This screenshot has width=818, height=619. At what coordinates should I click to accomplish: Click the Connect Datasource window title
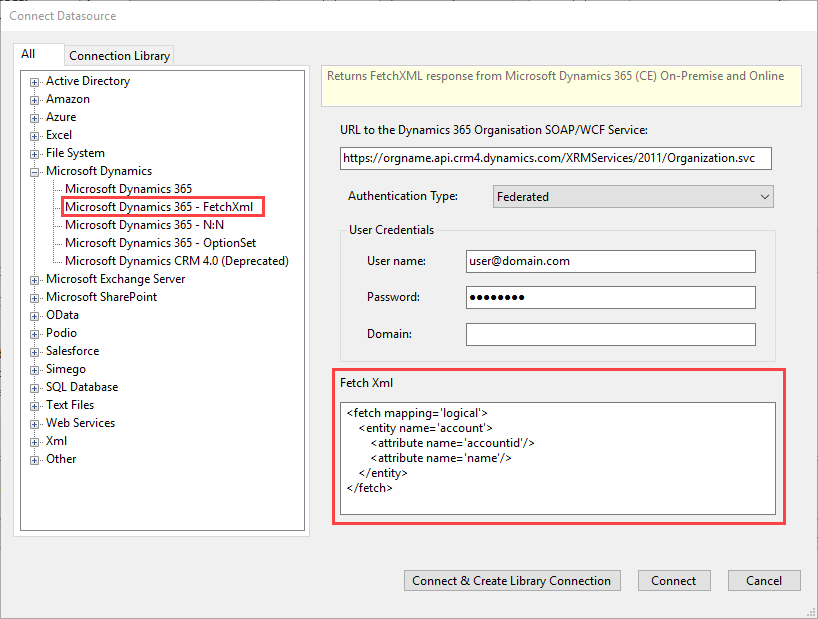point(63,16)
